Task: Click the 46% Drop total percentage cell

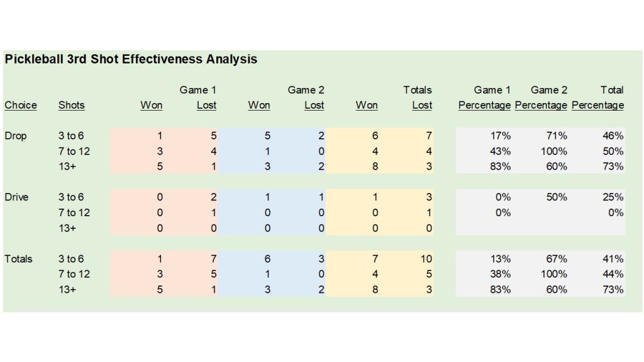Action: pyautogui.click(x=613, y=136)
